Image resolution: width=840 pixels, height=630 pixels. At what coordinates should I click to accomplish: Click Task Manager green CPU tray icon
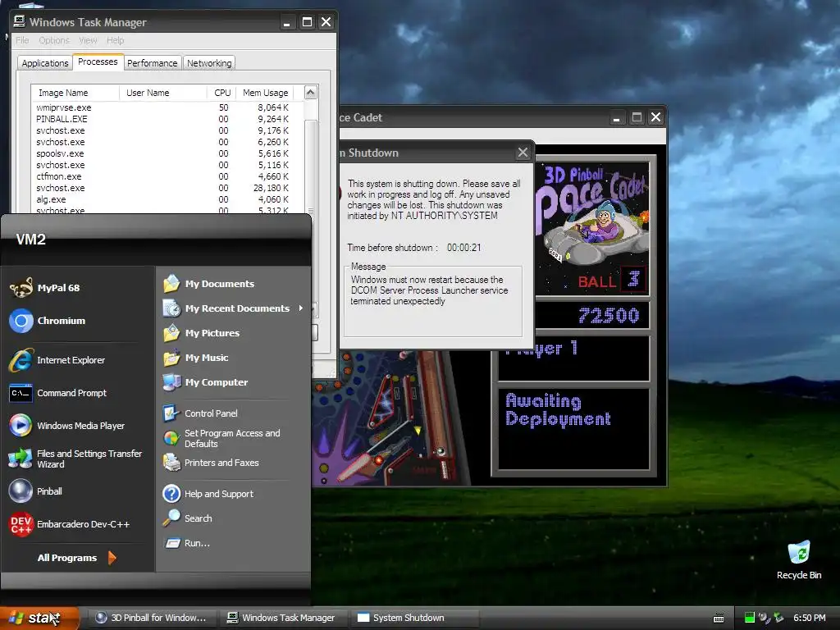point(749,618)
